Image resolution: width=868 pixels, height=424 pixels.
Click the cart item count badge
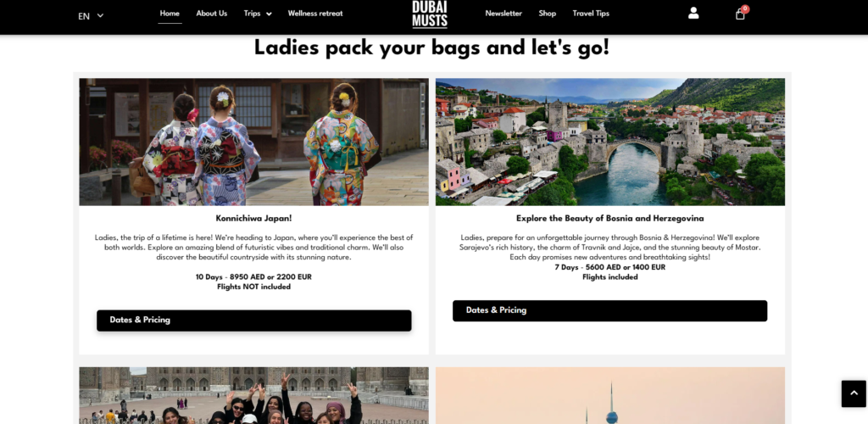745,8
